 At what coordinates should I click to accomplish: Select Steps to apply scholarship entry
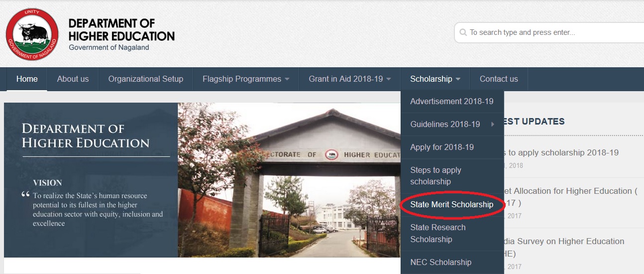pos(452,176)
